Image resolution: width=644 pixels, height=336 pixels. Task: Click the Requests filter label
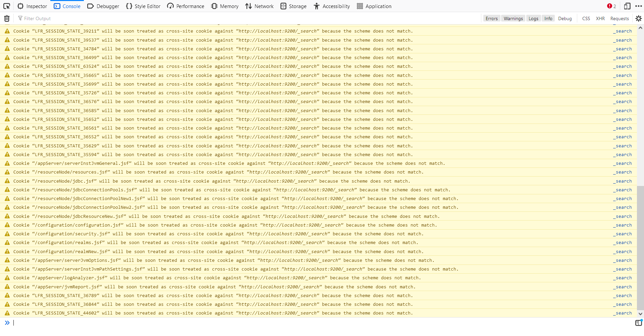620,18
